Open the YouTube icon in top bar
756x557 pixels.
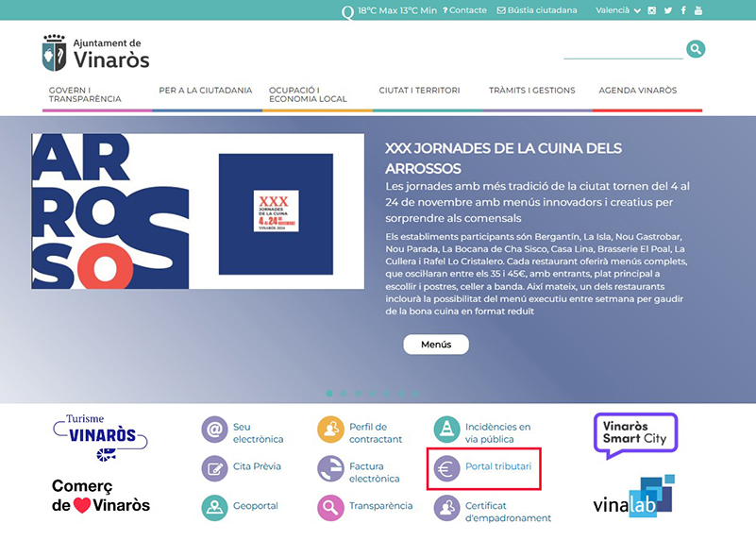(698, 10)
